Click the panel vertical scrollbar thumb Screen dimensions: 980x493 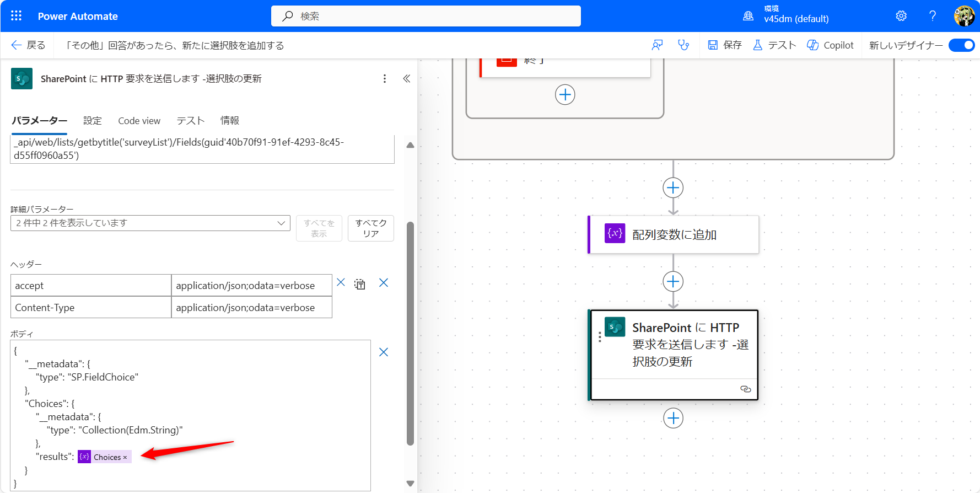pyautogui.click(x=410, y=334)
